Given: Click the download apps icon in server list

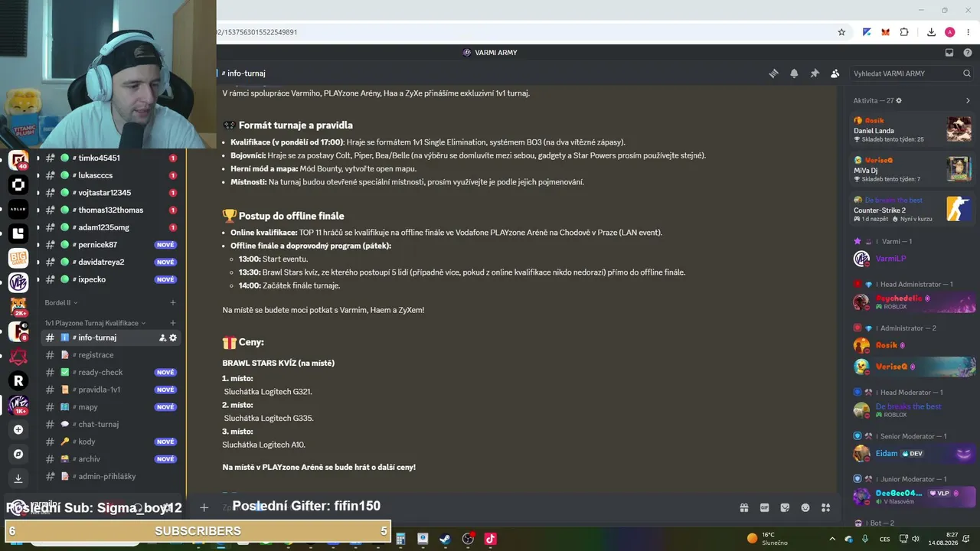Looking at the screenshot, I should pyautogui.click(x=18, y=478).
